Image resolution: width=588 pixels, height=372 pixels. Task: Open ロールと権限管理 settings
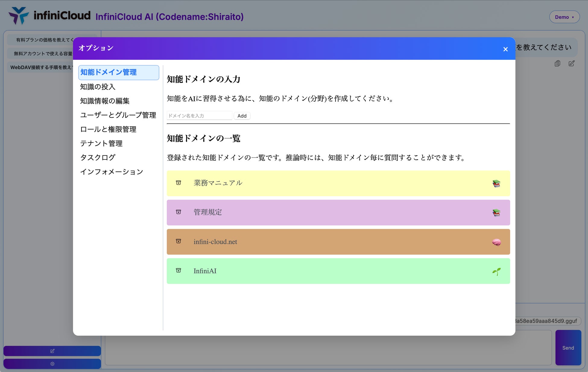coord(108,129)
